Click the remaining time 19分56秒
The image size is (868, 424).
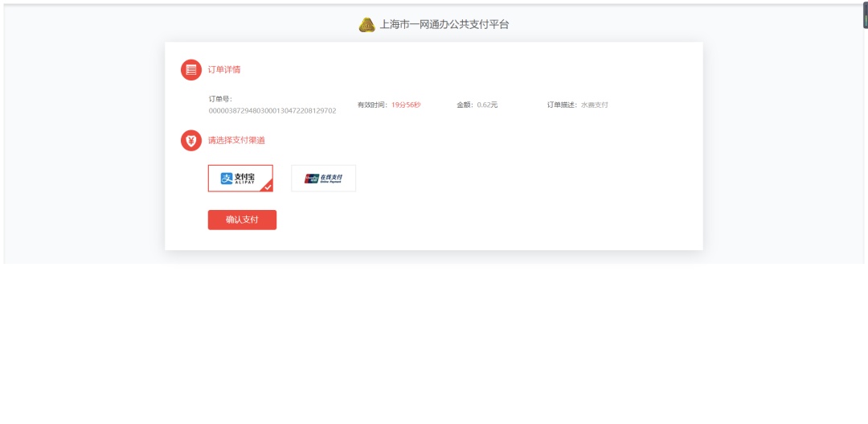point(406,105)
